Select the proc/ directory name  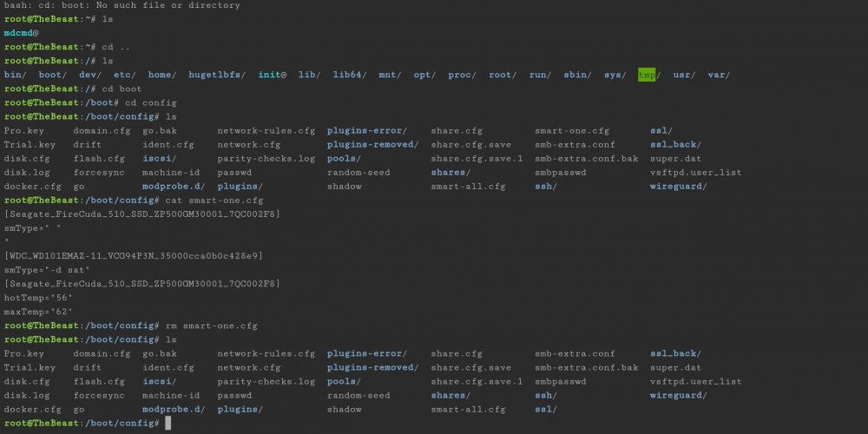pos(463,75)
